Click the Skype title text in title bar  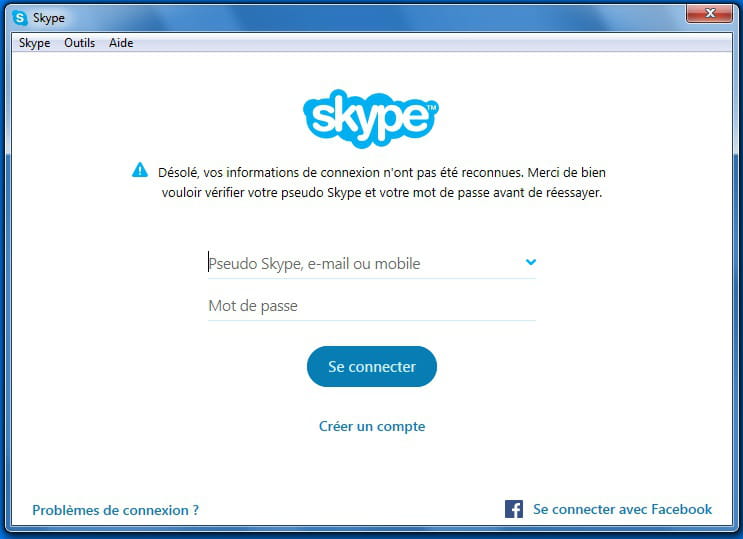49,18
